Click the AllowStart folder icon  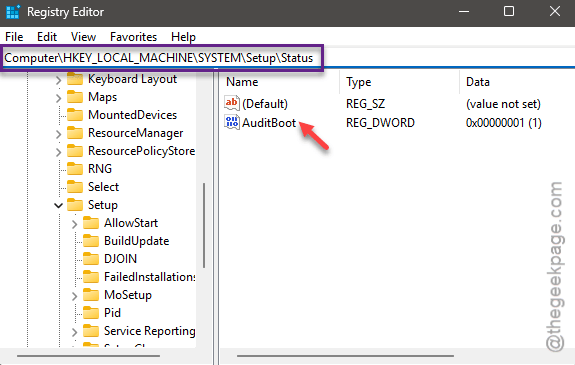tap(91, 223)
